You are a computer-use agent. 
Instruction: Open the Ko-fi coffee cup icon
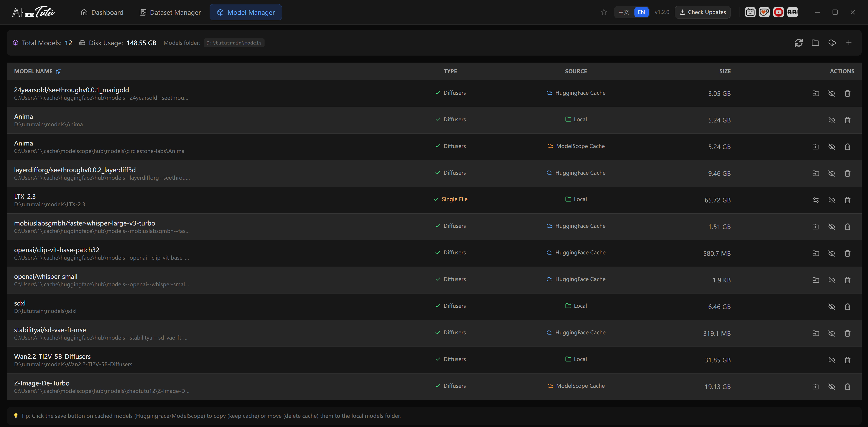764,12
